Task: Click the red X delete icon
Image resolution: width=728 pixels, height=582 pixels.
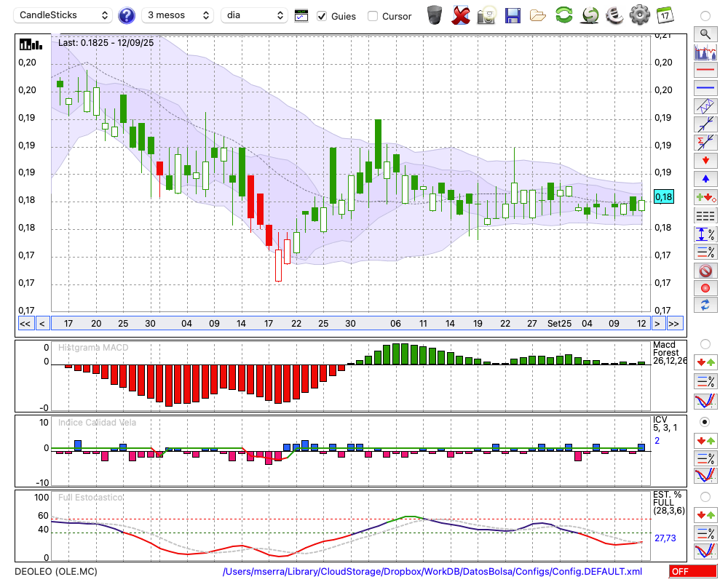Action: 461,15
